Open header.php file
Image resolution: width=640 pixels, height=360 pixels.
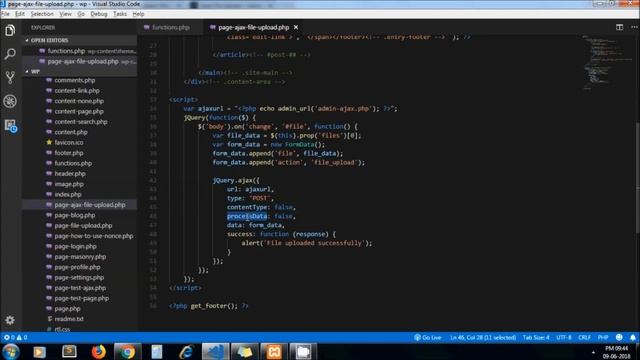(70, 173)
